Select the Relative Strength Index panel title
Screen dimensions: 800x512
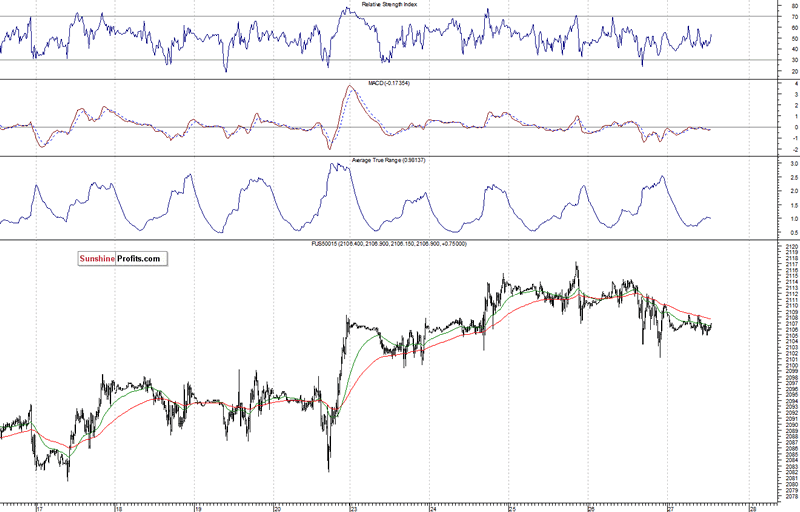pos(389,5)
